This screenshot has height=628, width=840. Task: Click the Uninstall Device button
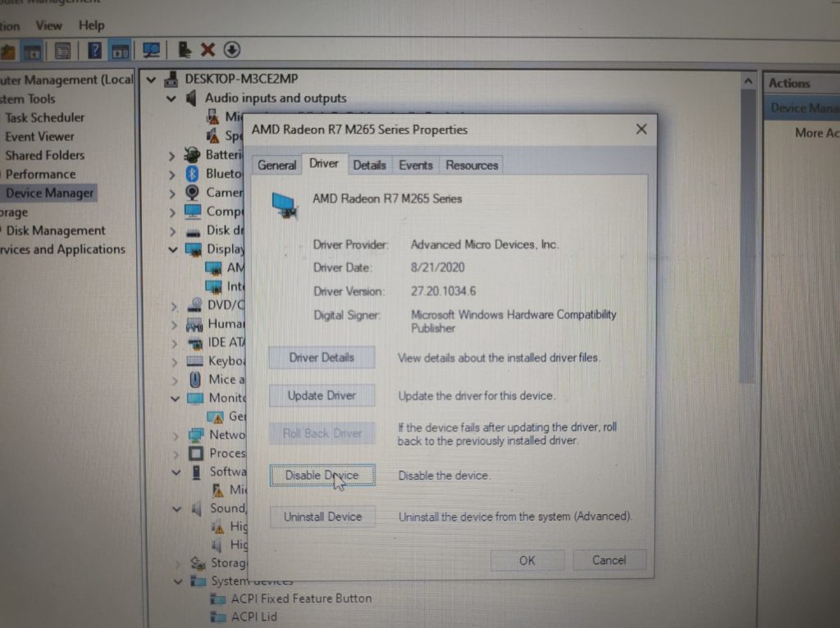click(x=323, y=517)
